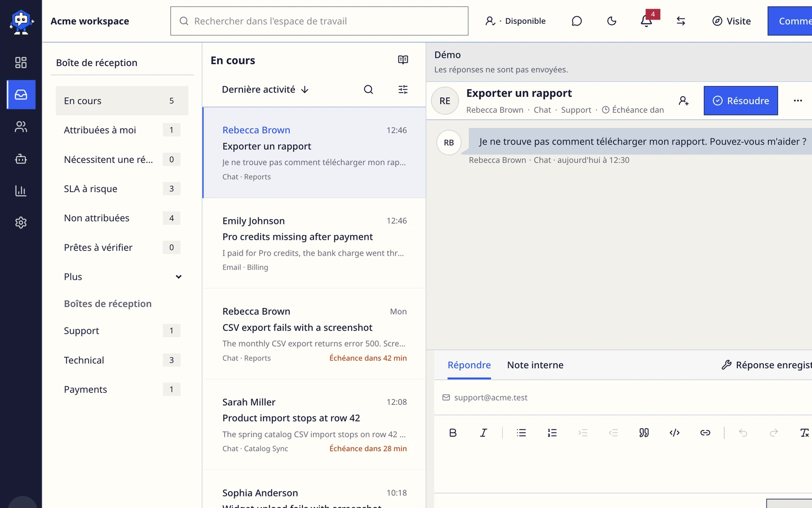Viewport: 812px width, 508px height.
Task: Open Sophia Anderson's conversation
Action: click(x=315, y=489)
